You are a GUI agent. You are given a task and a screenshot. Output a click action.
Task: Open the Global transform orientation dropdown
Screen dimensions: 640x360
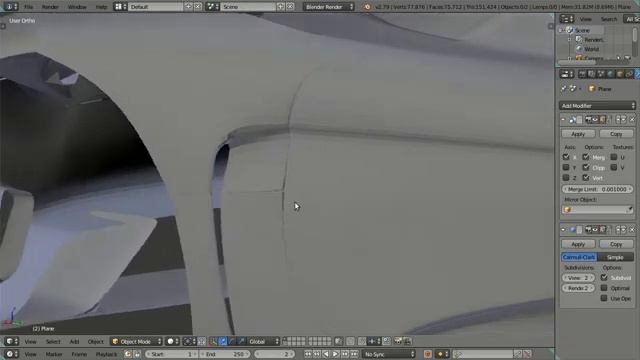pyautogui.click(x=264, y=342)
